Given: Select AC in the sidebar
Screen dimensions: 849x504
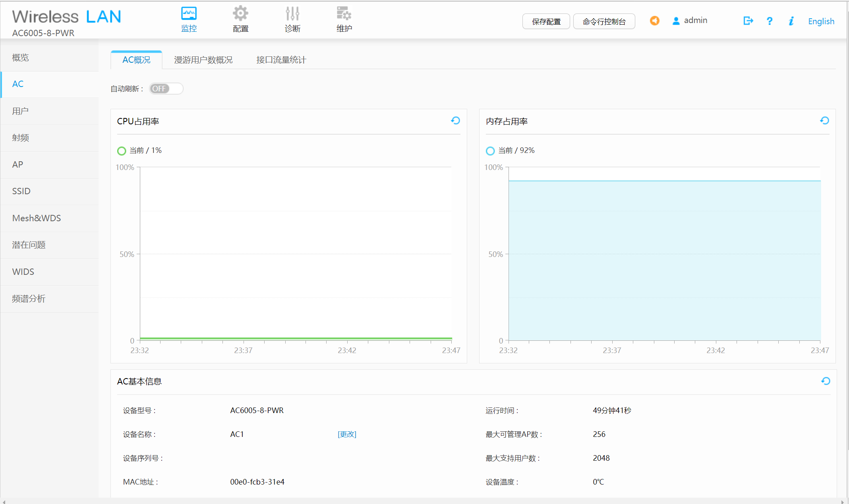Looking at the screenshot, I should click(x=49, y=84).
